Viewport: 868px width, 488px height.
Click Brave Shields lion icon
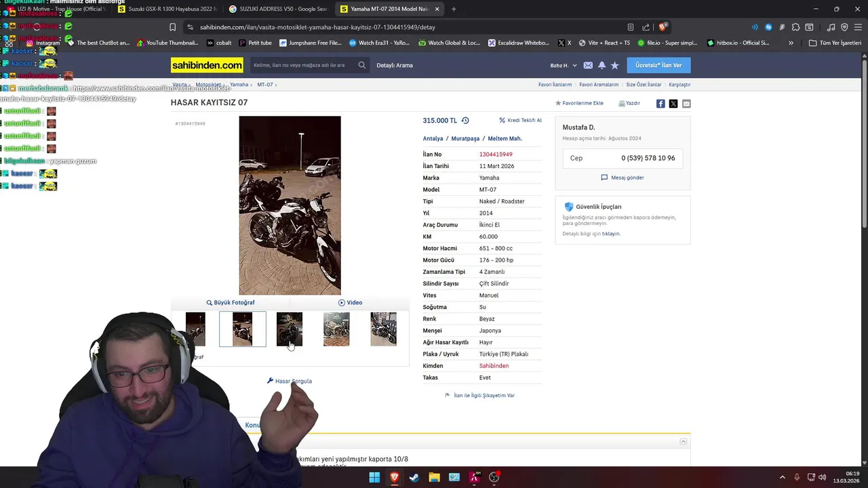[663, 27]
